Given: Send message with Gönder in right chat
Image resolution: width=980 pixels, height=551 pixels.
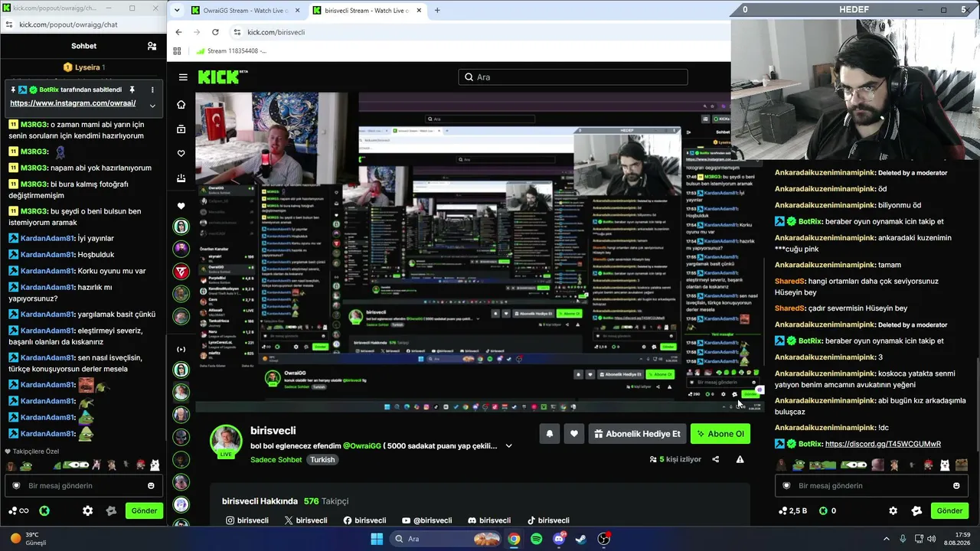Looking at the screenshot, I should pyautogui.click(x=949, y=510).
